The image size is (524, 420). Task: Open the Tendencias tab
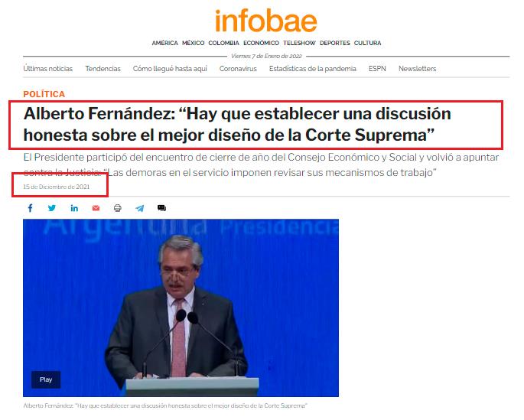tap(103, 69)
